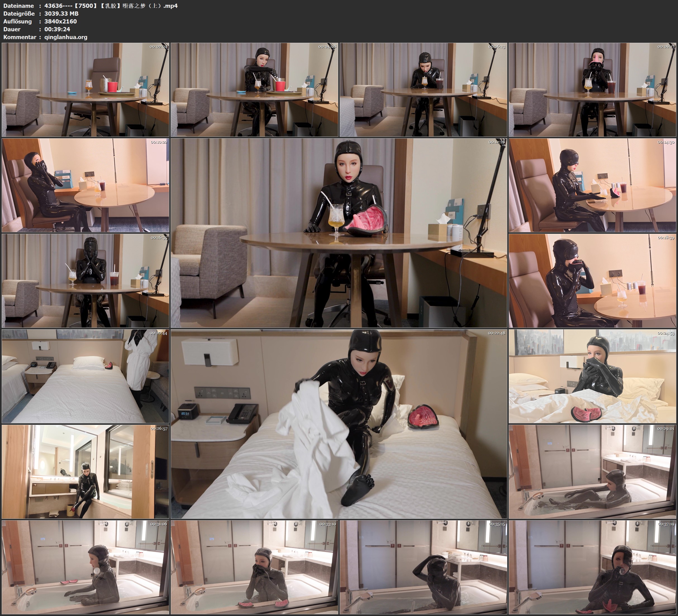Click the frame timestamped 00:33:10
This screenshot has height=616, width=678.
click(x=254, y=567)
